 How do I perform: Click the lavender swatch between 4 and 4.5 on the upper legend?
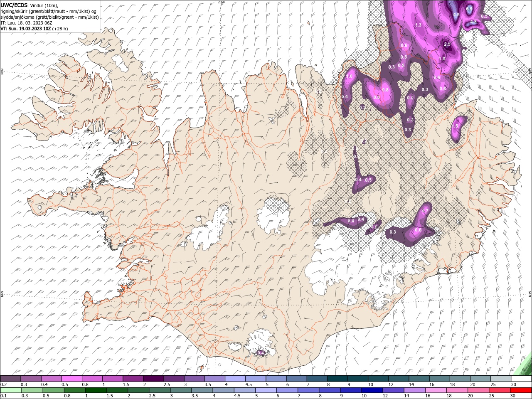pyautogui.click(x=235, y=379)
